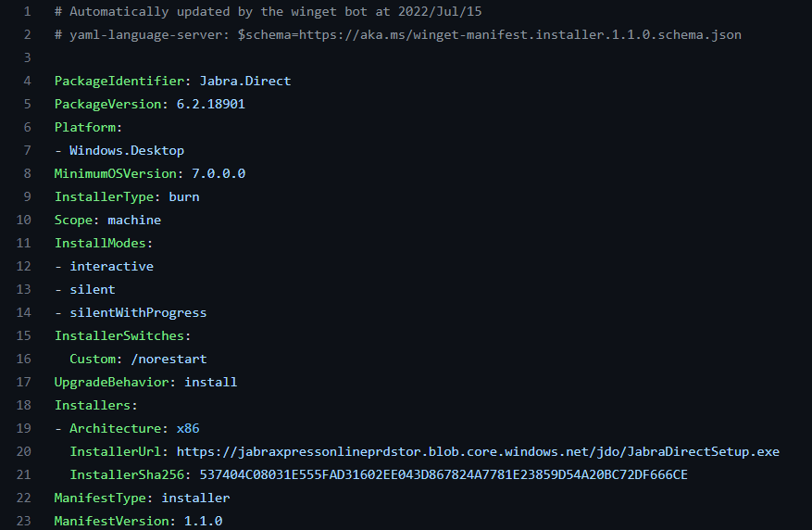The width and height of the screenshot is (812, 530).
Task: Select line number 23 beside ManifestVersion
Action: coord(24,521)
